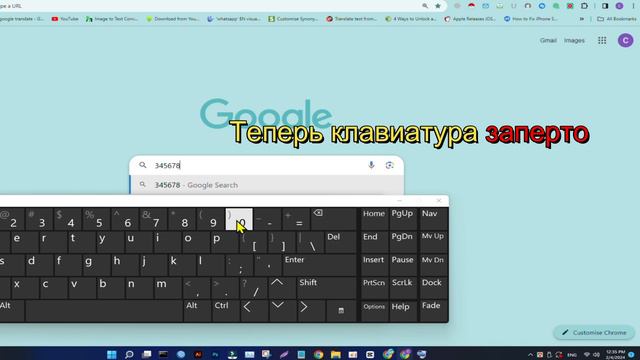
Task: Open the Apple Releases iOS... bookmark
Action: [x=470, y=19]
